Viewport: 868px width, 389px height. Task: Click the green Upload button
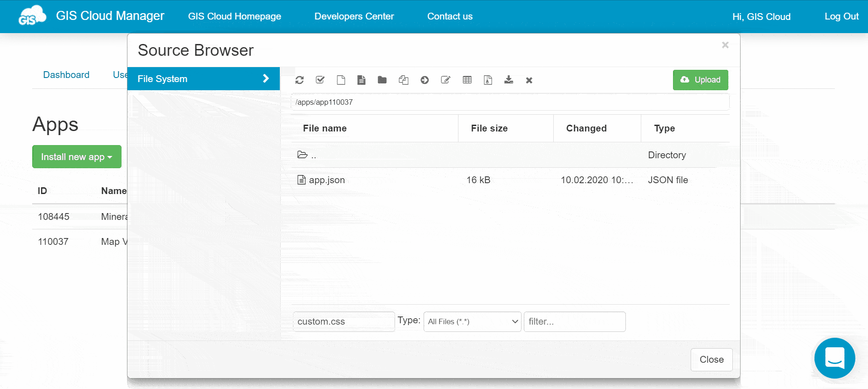(x=700, y=80)
